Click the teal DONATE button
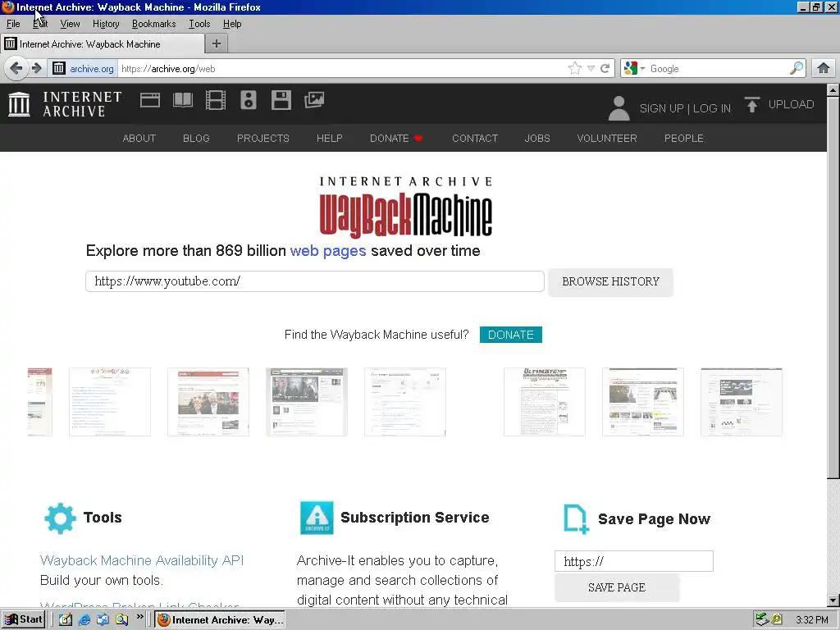The width and height of the screenshot is (840, 630). [510, 335]
